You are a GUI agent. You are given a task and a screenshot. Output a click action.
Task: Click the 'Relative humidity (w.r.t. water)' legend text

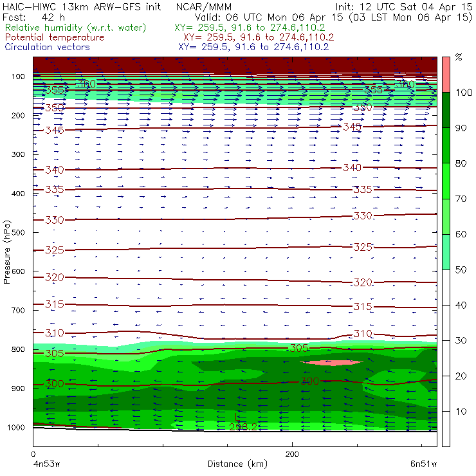(76, 28)
